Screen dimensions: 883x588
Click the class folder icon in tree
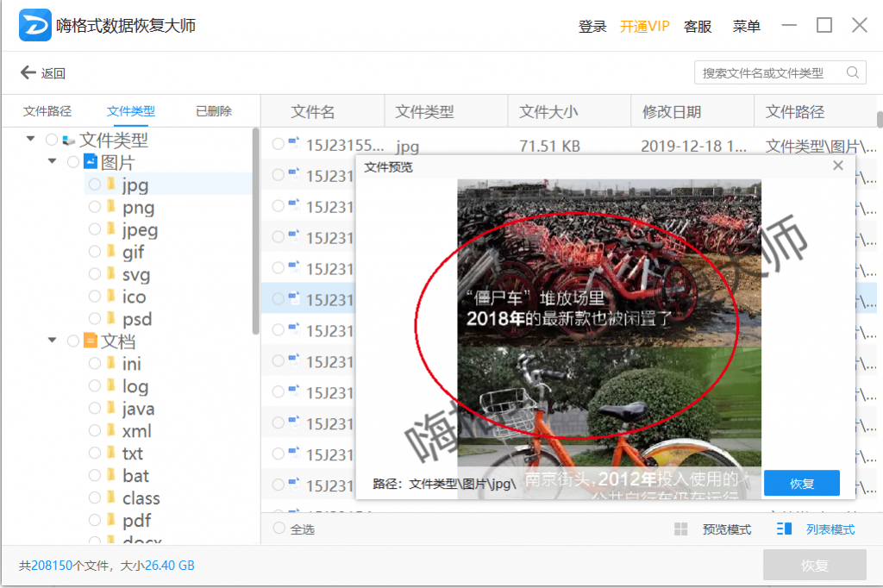(x=111, y=497)
